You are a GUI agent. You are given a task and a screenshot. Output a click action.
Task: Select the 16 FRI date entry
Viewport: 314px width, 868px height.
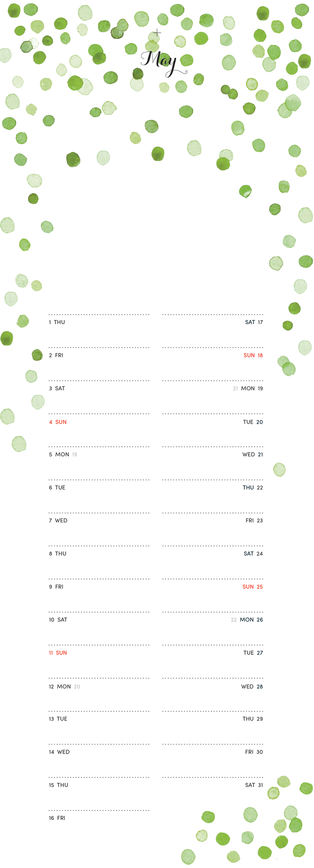click(x=57, y=818)
